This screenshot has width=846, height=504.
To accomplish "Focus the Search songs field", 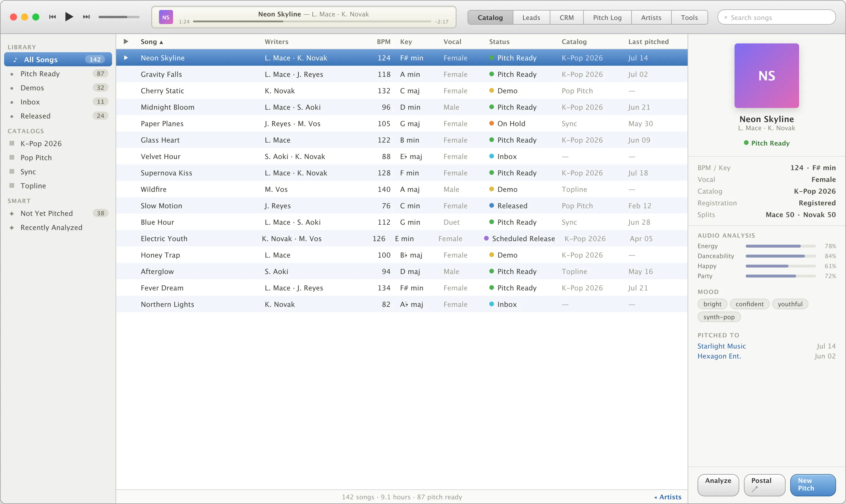I will tap(776, 17).
